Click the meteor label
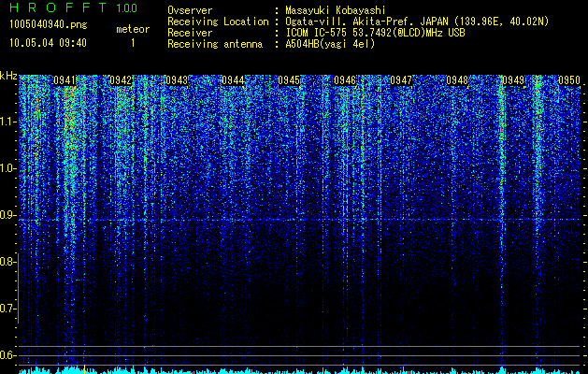Viewport: 588px width, 374px height. click(x=133, y=29)
